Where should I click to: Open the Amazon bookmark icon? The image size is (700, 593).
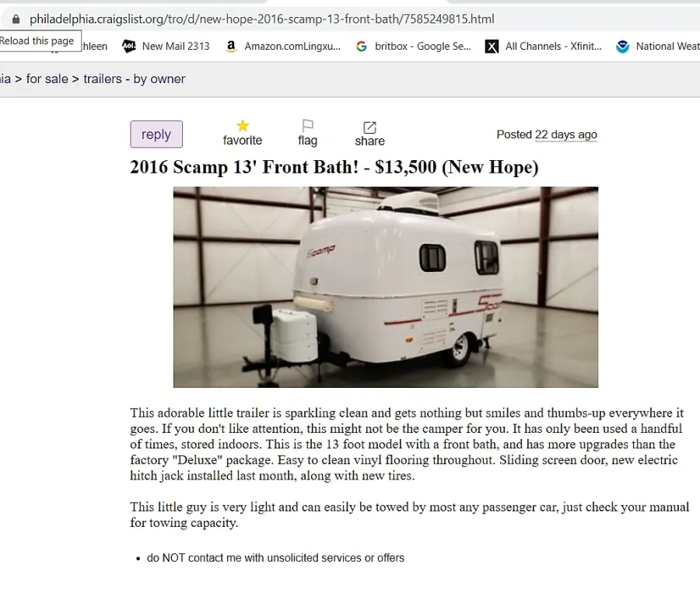231,46
